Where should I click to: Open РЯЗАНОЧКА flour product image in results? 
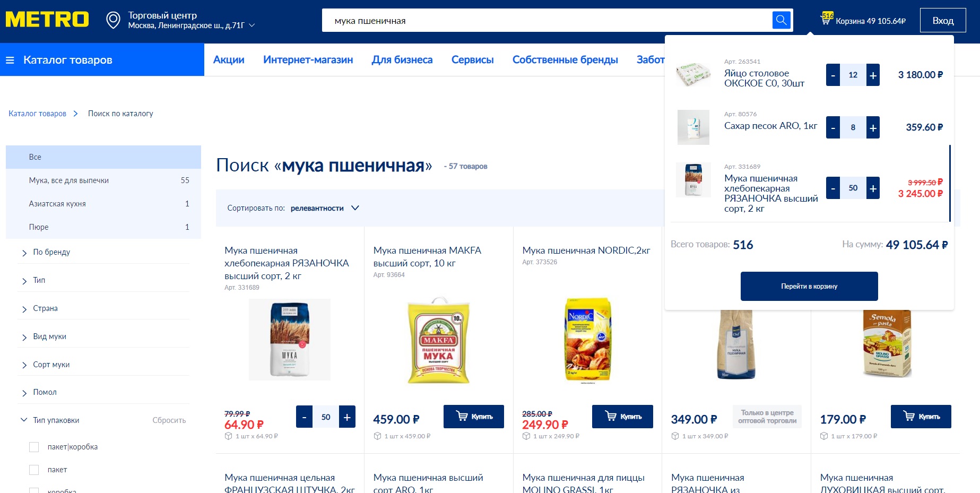coord(290,340)
